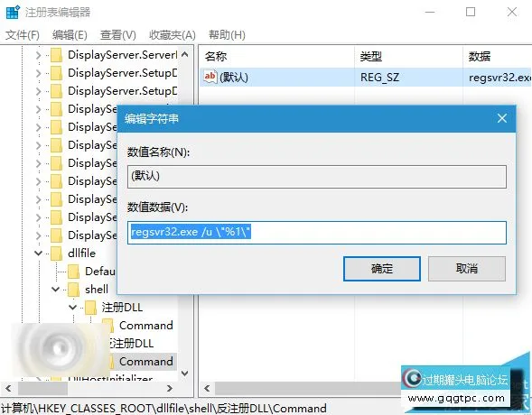
Task: Select the highlighted Command key under 反注册DLL
Action: tap(146, 362)
